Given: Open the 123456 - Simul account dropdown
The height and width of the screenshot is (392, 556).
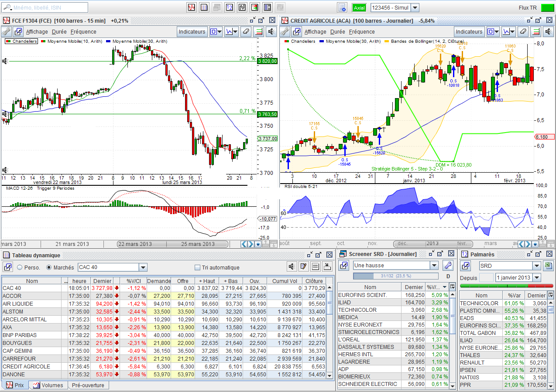Looking at the screenshot, I should pos(415,7).
